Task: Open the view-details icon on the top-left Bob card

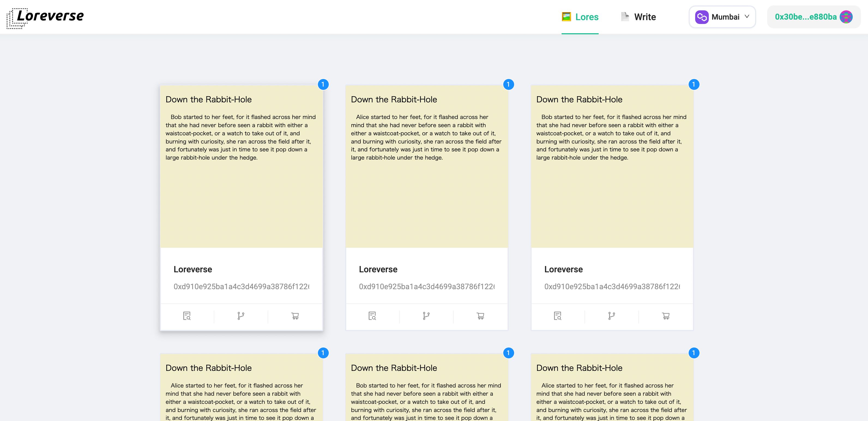Action: pos(187,316)
